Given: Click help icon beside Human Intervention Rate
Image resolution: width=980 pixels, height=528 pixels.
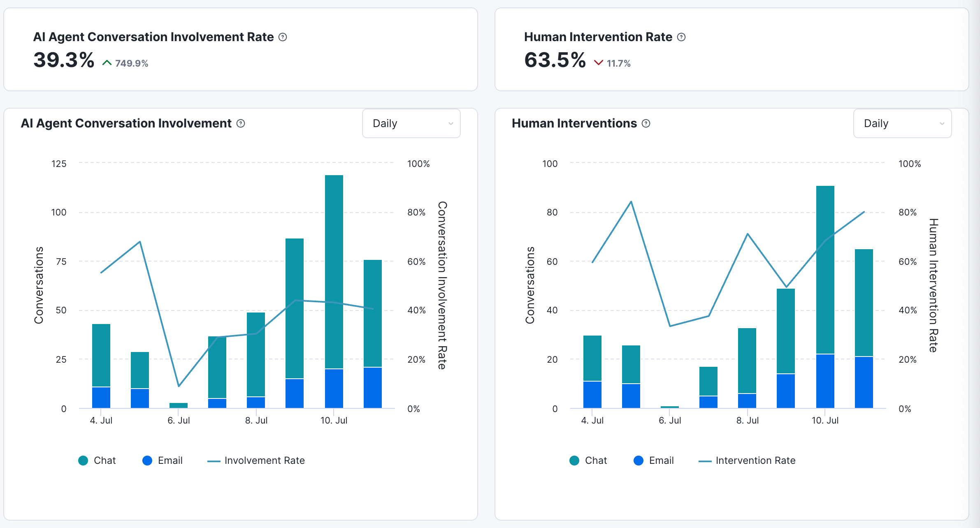Looking at the screenshot, I should click(x=681, y=37).
